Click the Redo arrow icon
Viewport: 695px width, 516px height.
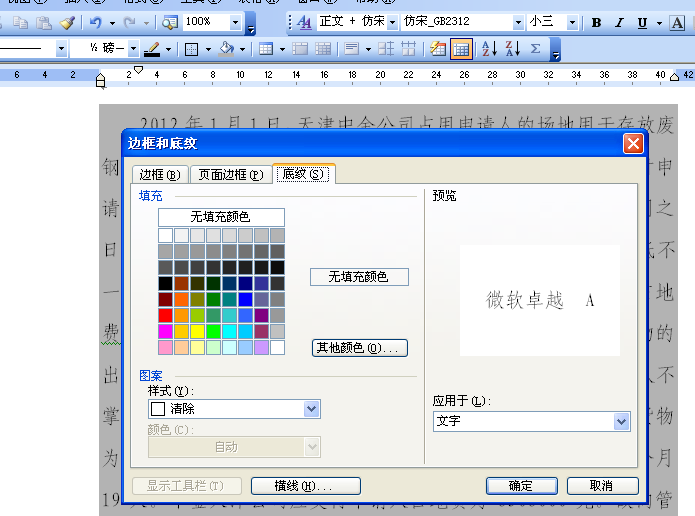coord(129,22)
